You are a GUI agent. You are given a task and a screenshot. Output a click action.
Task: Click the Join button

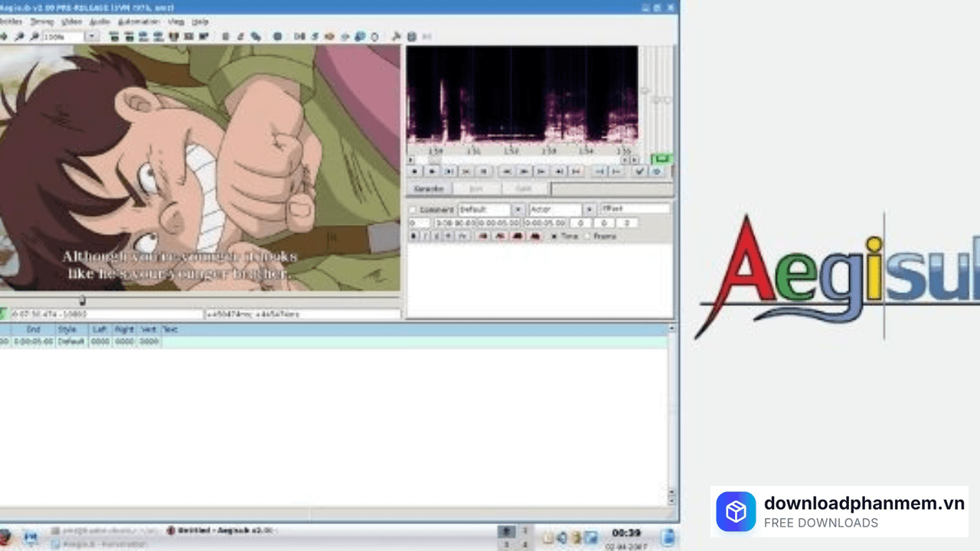tap(475, 189)
